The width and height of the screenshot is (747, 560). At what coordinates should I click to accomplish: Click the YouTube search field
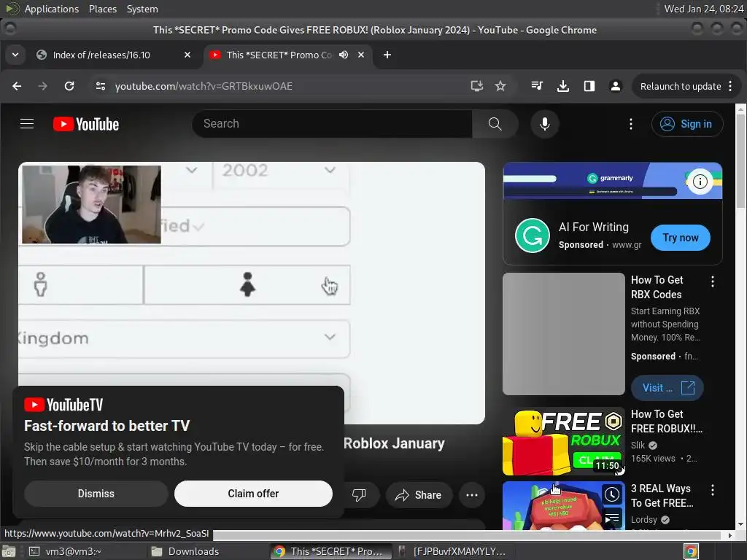click(332, 124)
